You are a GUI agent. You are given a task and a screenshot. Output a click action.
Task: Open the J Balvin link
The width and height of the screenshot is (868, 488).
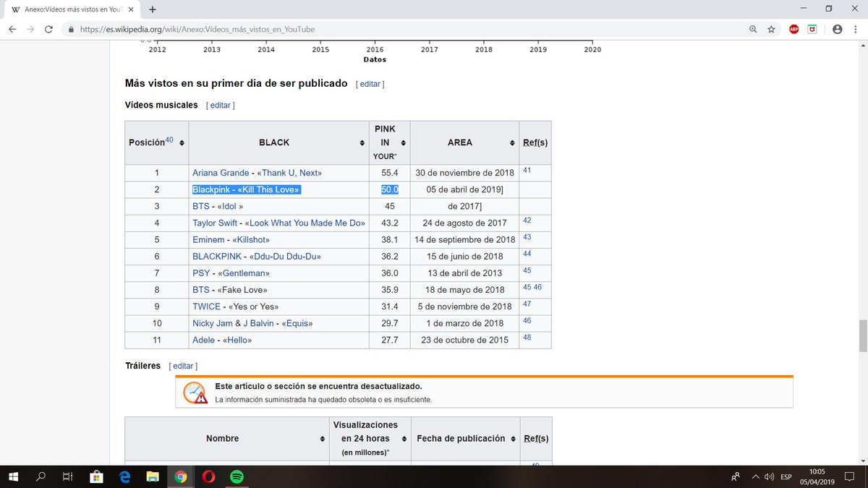[257, 322]
